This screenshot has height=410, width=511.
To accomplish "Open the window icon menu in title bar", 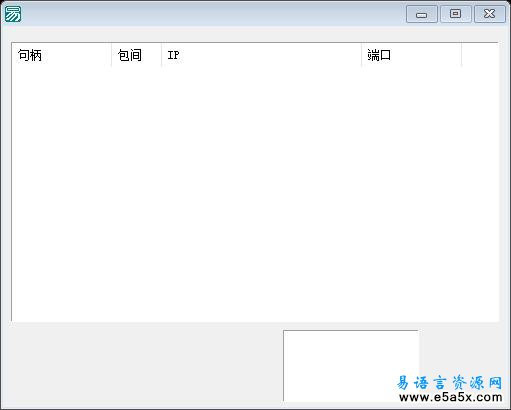I will click(13, 14).
